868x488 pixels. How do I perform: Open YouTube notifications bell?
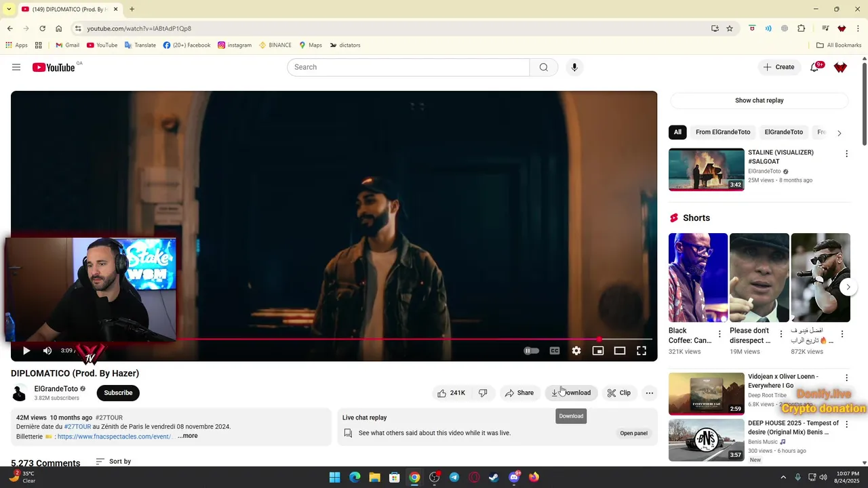[814, 67]
